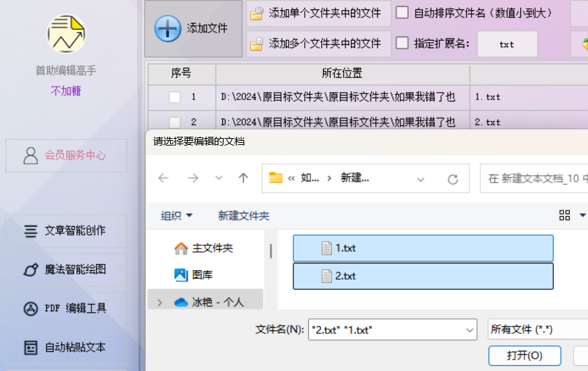Click the document icon of 2.txt
The width and height of the screenshot is (588, 371).
click(327, 276)
